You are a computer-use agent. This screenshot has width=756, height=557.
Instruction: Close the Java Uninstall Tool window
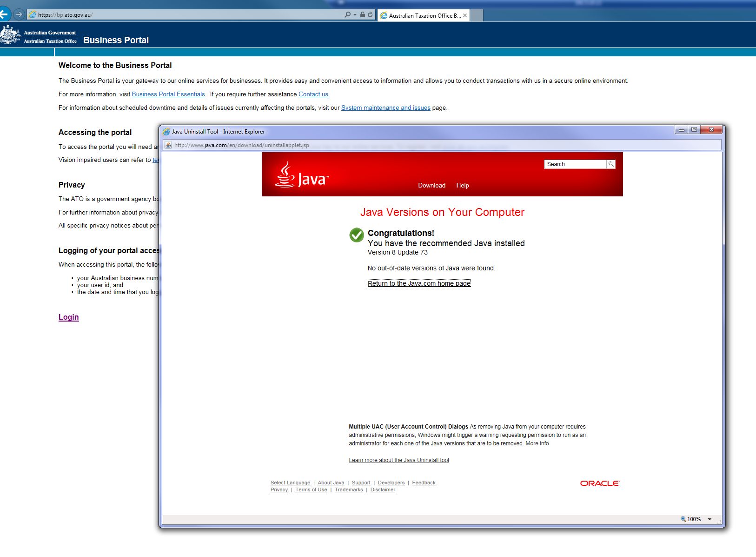point(711,130)
